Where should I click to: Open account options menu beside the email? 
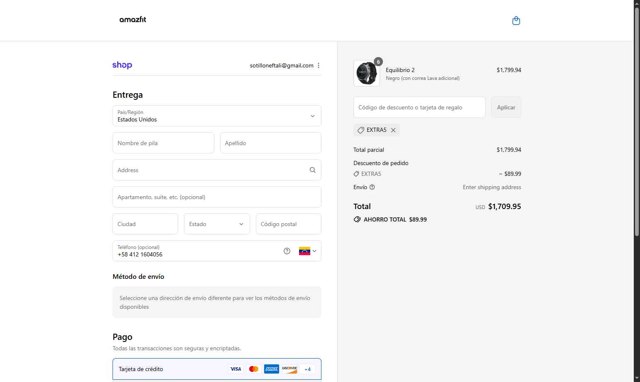318,65
